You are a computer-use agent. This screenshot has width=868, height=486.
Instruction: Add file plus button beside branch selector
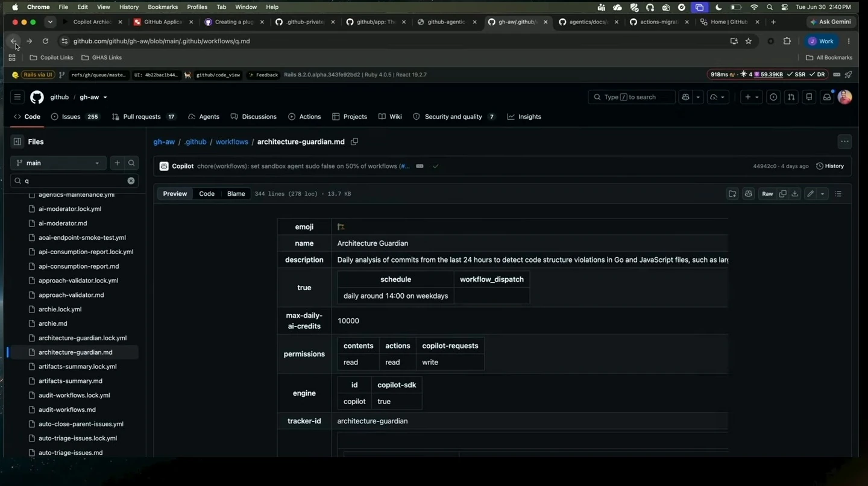117,163
